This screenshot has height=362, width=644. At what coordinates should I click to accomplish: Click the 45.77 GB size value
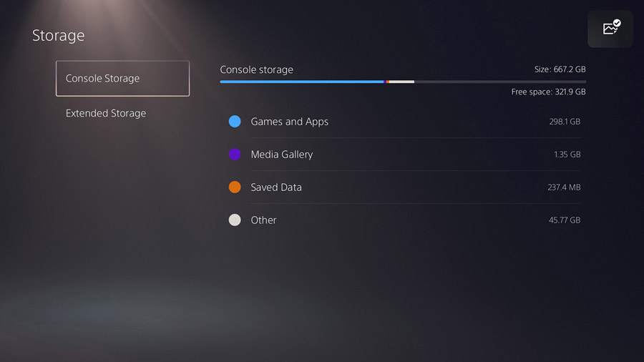click(565, 220)
